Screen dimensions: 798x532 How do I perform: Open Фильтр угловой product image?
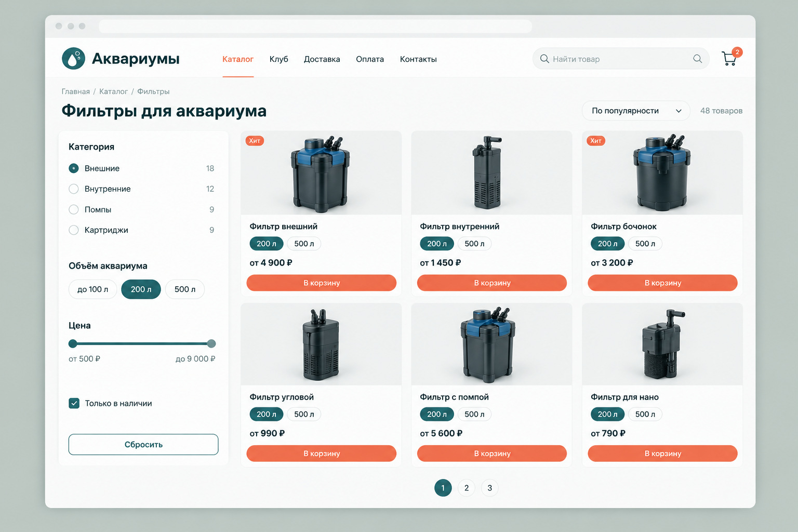click(x=321, y=344)
